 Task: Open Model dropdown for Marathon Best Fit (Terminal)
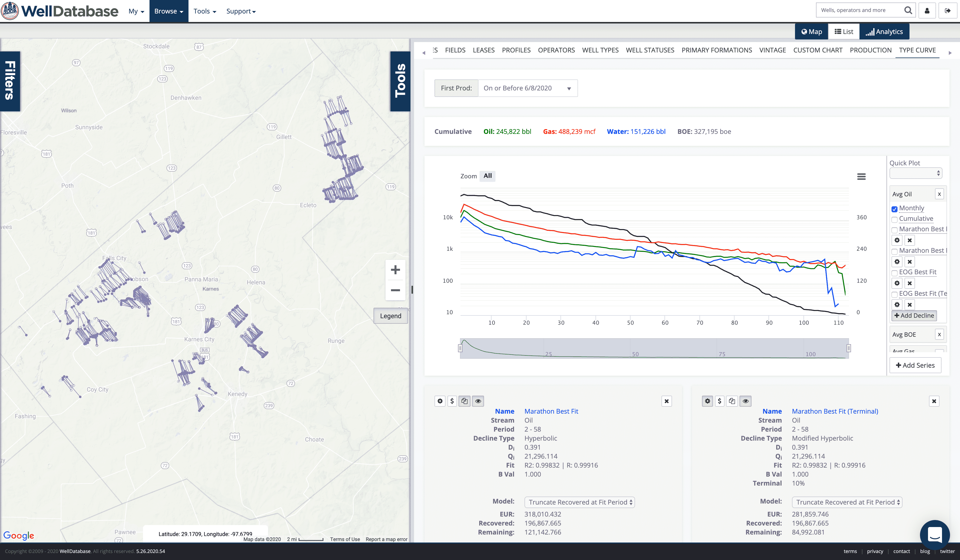(847, 502)
